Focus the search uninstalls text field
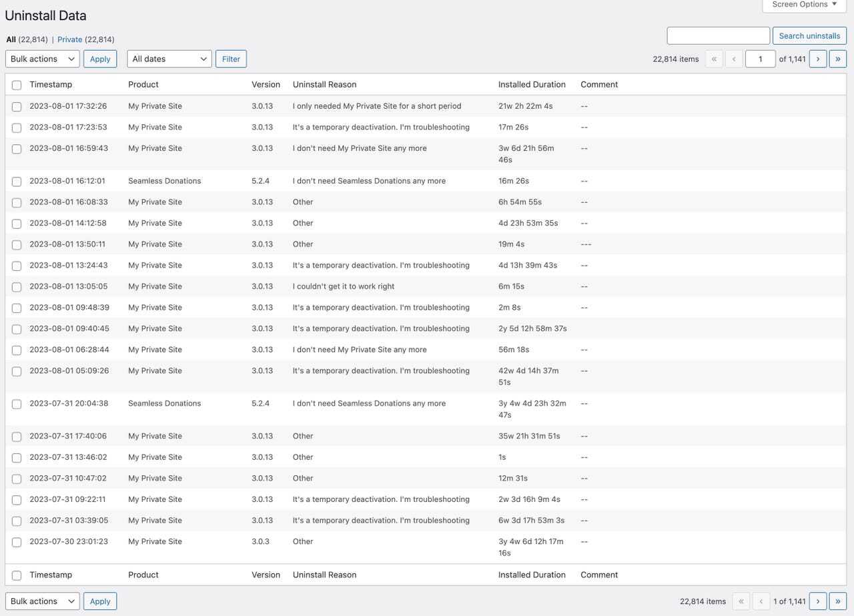This screenshot has width=854, height=616. (x=719, y=36)
